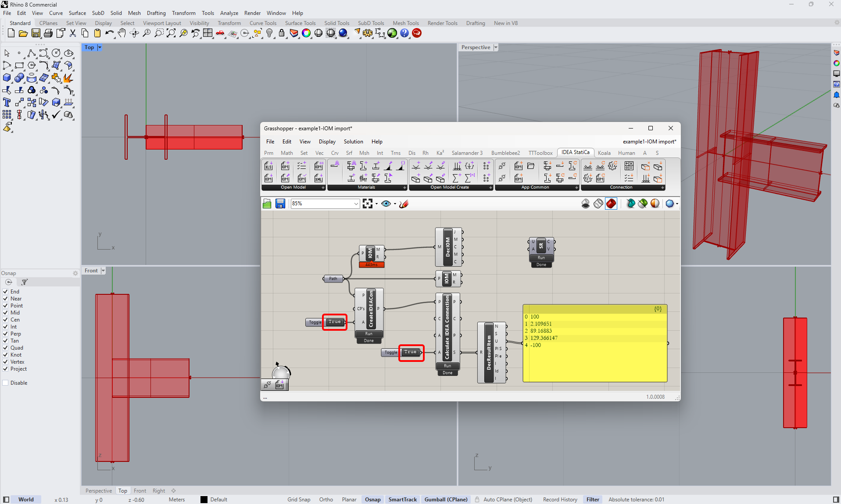The image size is (841, 504).
Task: Click Run on the Calculate IDEA Connection component
Action: tap(447, 366)
